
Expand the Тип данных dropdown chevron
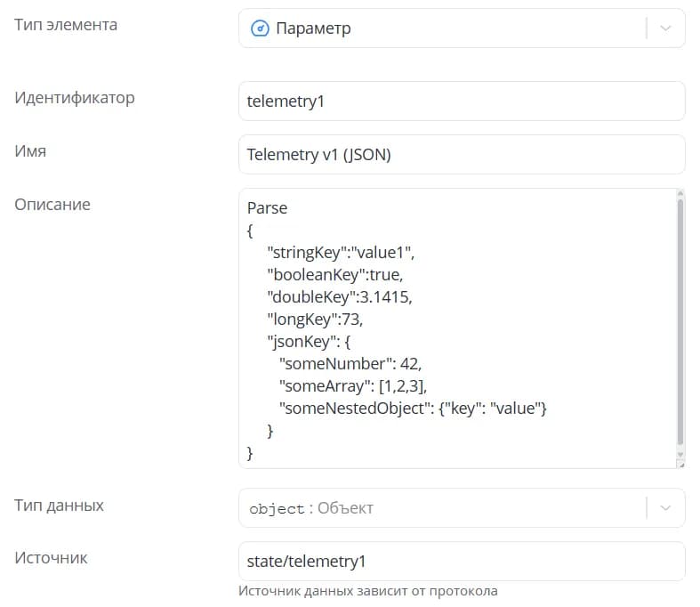[x=665, y=508]
